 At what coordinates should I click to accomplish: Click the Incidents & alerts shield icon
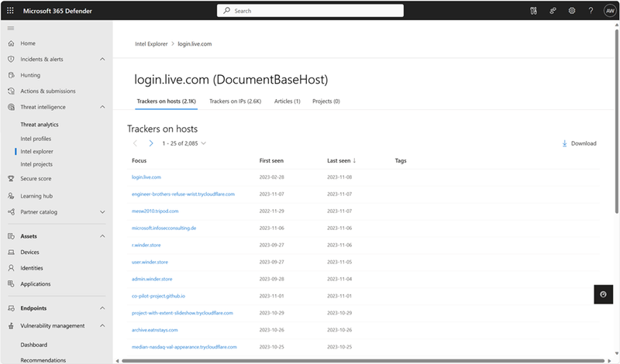tap(11, 59)
